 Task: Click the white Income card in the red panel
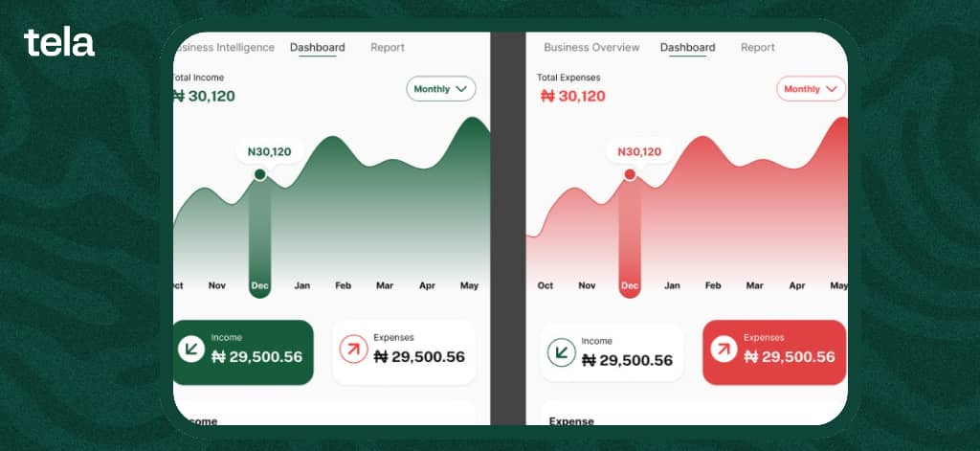[x=612, y=353]
